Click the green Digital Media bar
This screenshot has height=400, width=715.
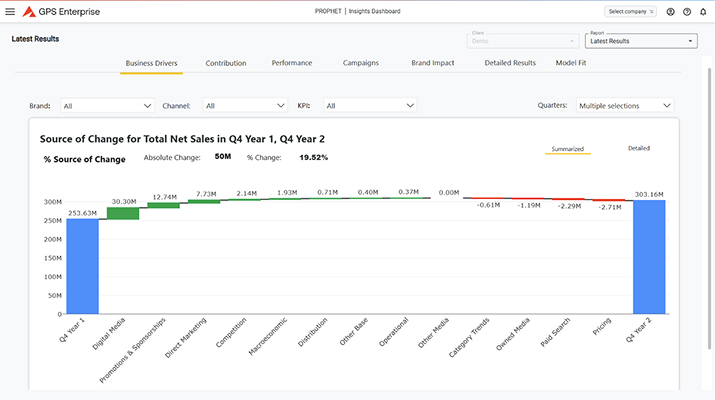point(123,212)
